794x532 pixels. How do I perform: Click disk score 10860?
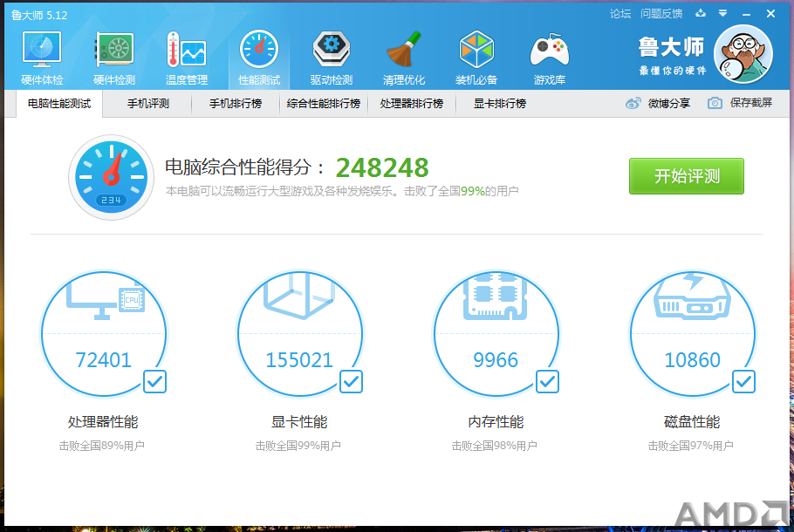(692, 360)
